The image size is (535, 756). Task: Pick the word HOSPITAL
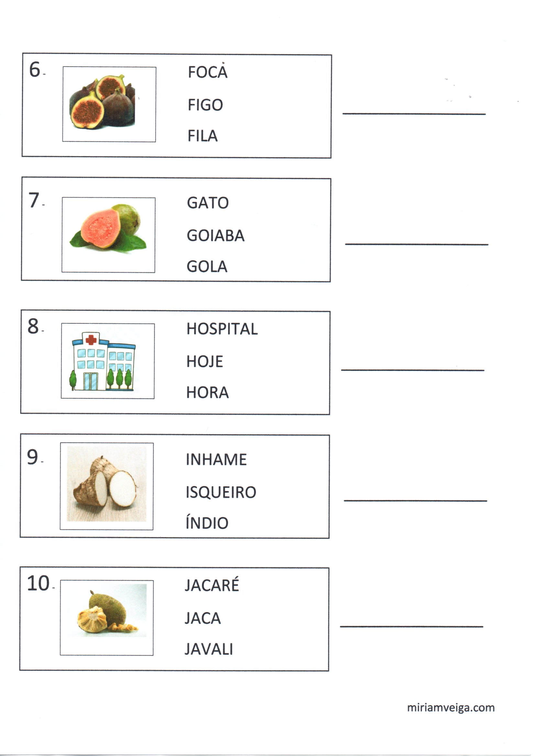click(222, 329)
